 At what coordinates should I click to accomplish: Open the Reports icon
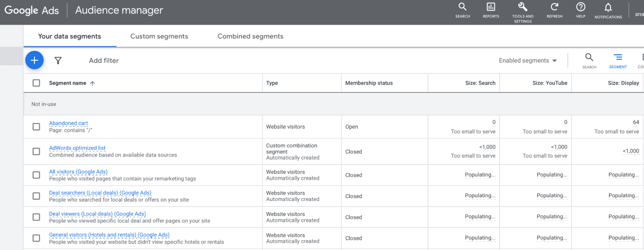pyautogui.click(x=491, y=11)
